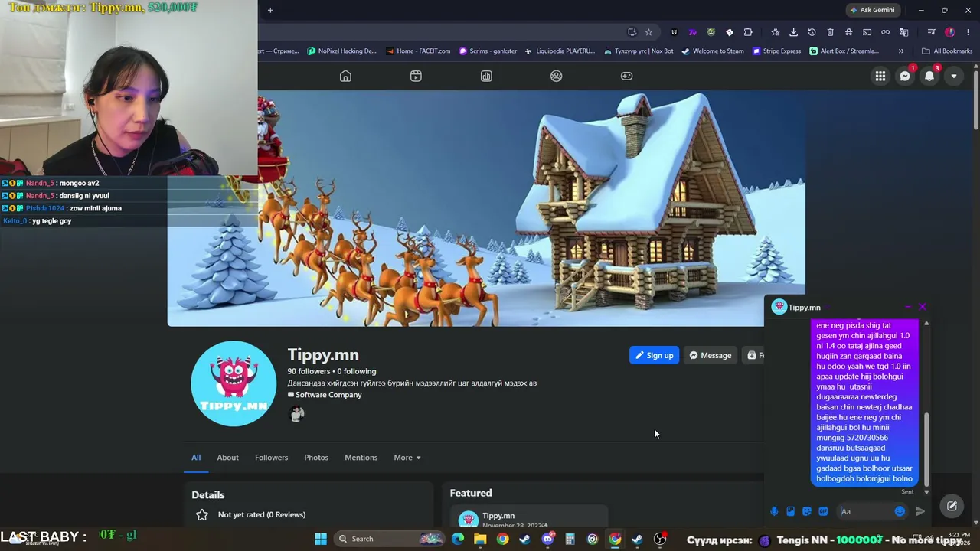980x551 pixels.
Task: Start a new message with compose button
Action: pyautogui.click(x=952, y=506)
